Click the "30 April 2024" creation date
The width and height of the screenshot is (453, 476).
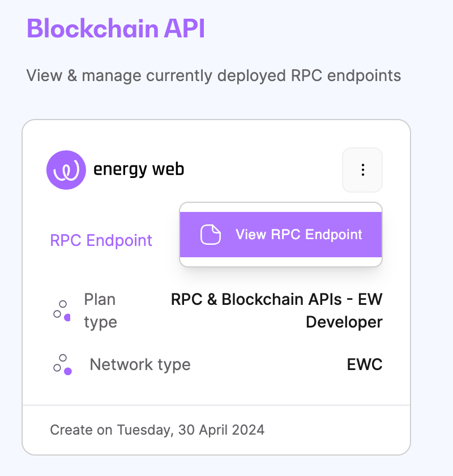pos(220,430)
